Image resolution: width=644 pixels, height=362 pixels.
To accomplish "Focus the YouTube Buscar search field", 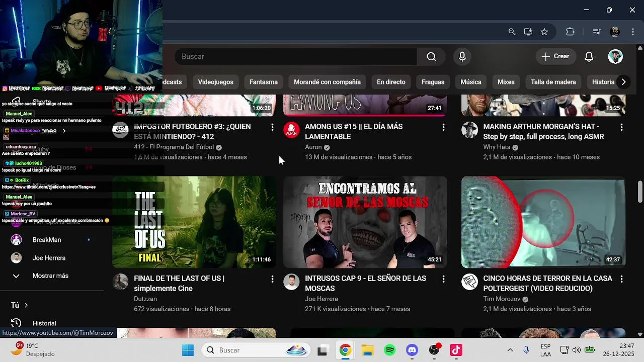I will (x=296, y=57).
